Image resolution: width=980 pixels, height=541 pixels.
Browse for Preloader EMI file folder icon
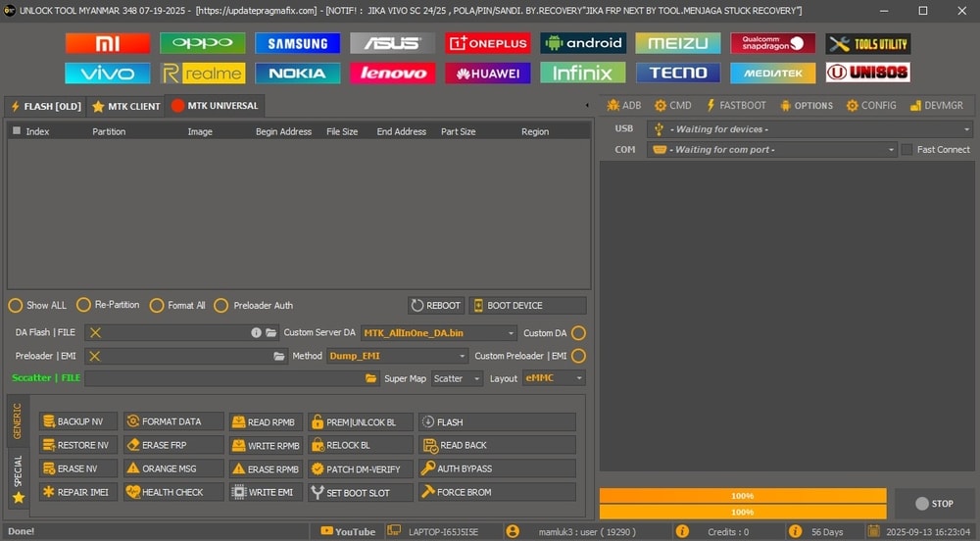pos(279,356)
